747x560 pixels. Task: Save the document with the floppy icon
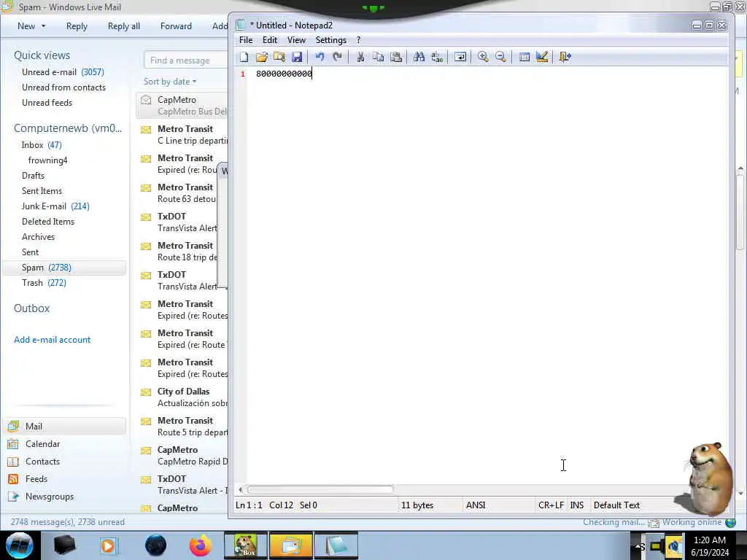tap(297, 57)
